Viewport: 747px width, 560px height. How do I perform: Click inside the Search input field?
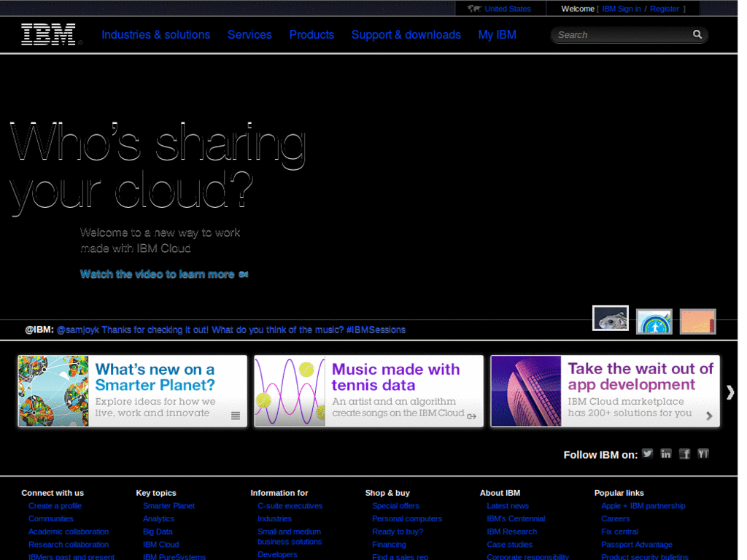click(x=620, y=35)
